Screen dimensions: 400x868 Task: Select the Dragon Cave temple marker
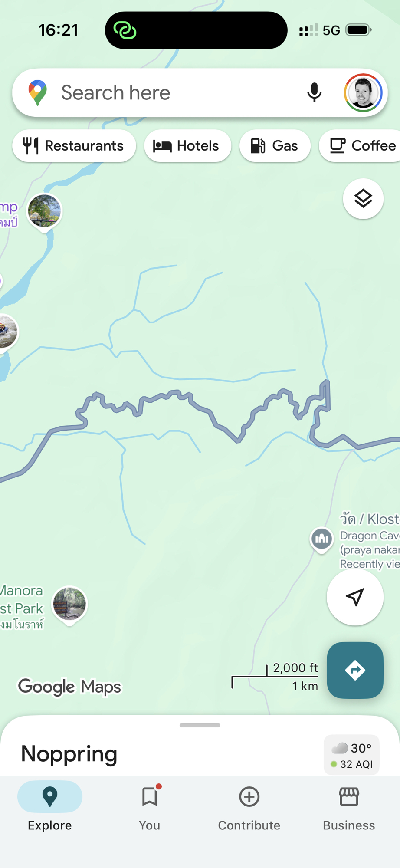pos(321,539)
